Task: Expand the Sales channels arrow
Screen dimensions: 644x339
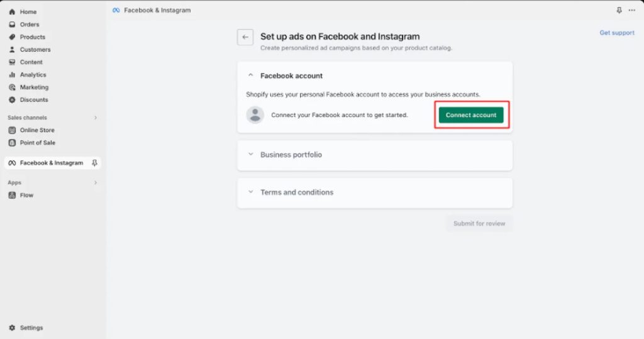Action: pos(96,118)
